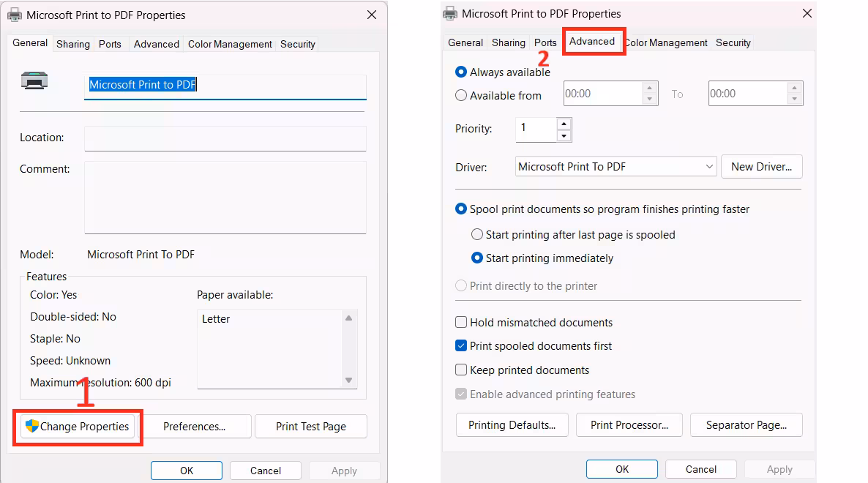Select General tab in right window
Viewport: 868px width, 483px height.
(465, 42)
